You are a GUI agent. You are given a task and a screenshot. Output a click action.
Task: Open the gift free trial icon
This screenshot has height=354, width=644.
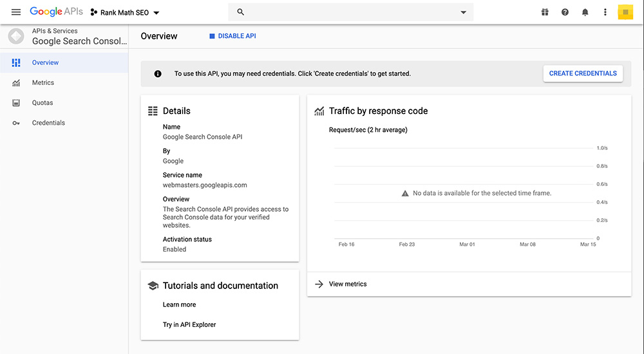545,12
